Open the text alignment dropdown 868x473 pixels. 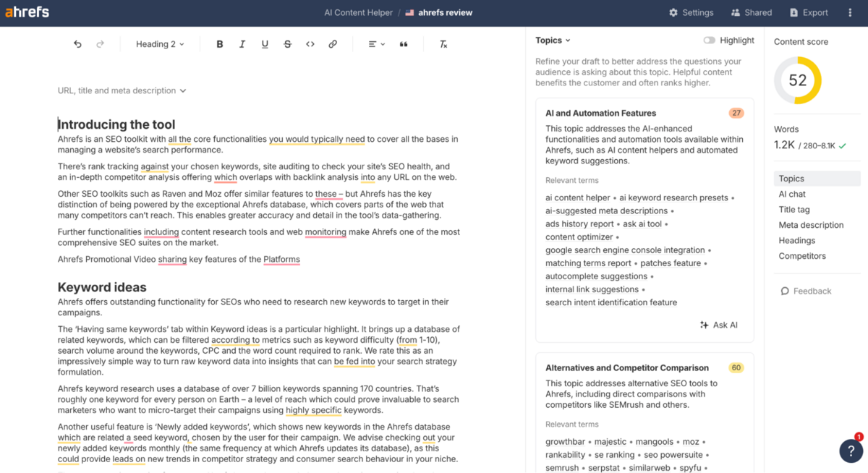[x=376, y=44]
